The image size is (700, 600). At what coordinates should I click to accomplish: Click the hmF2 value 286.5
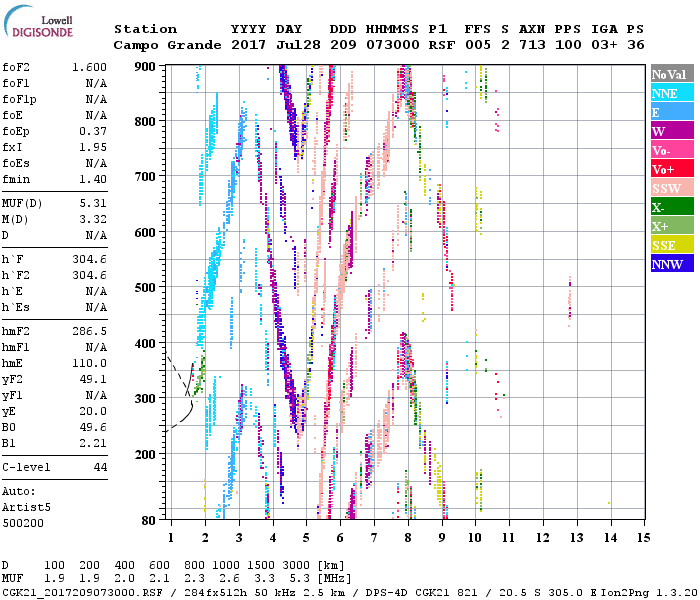click(x=89, y=331)
